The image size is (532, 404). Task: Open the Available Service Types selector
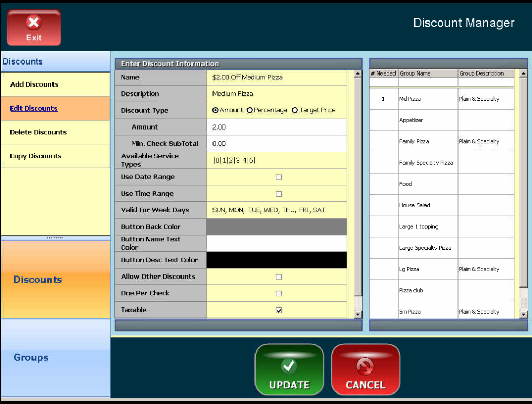point(276,161)
